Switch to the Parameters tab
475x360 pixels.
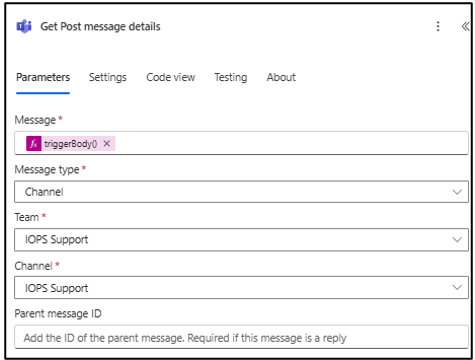pos(43,77)
